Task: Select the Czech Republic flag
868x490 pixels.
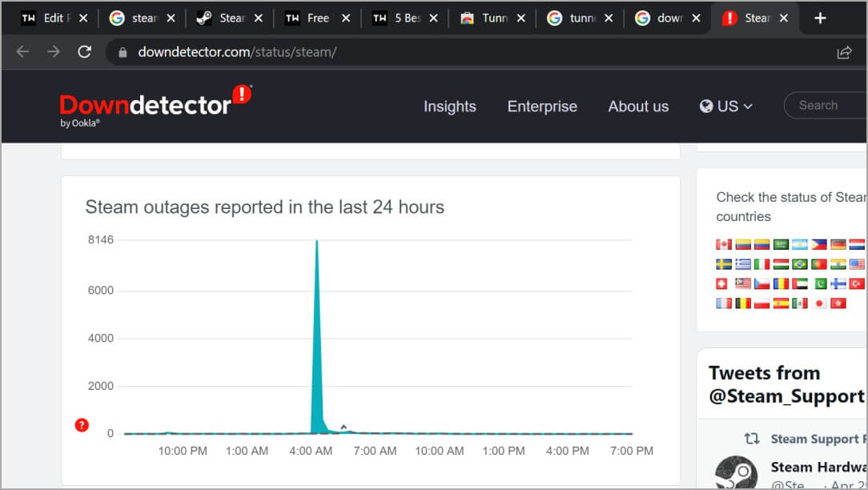Action: 762,284
